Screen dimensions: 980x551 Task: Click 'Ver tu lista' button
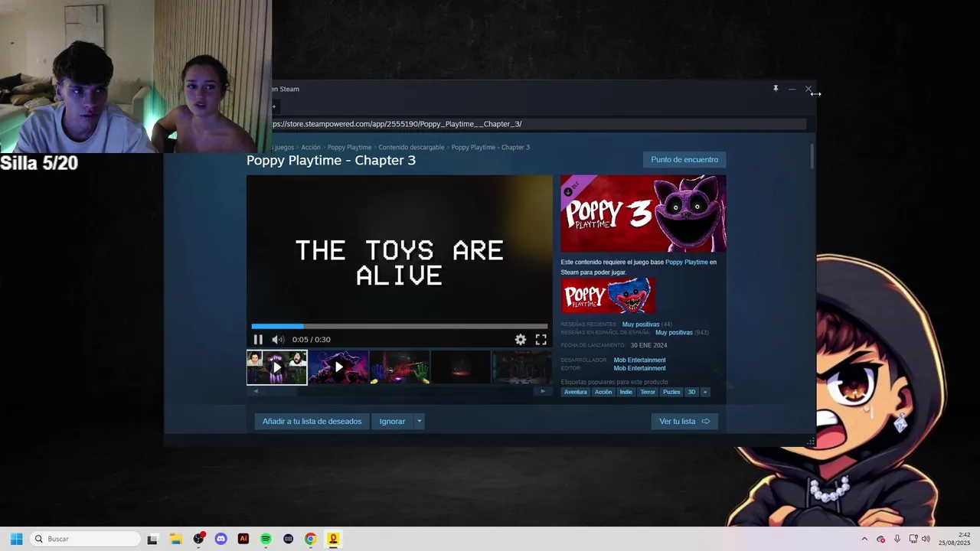tap(684, 422)
